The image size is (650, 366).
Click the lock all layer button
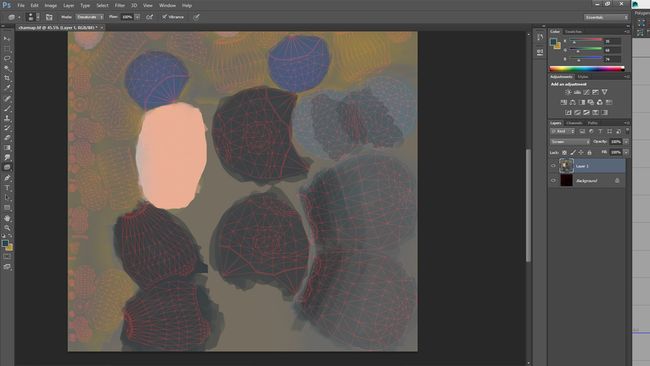(x=589, y=153)
